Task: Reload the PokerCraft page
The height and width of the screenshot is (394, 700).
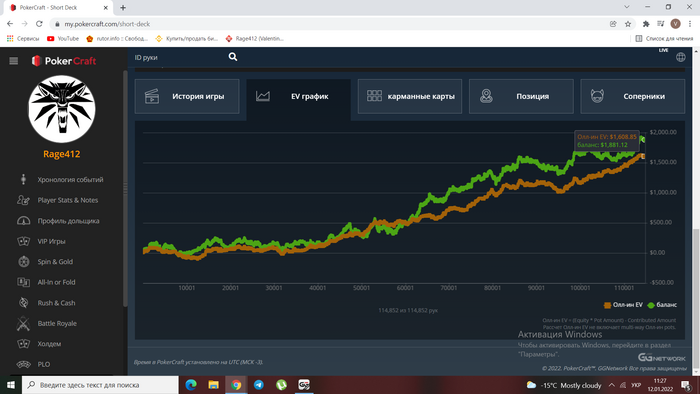Action: (x=39, y=24)
